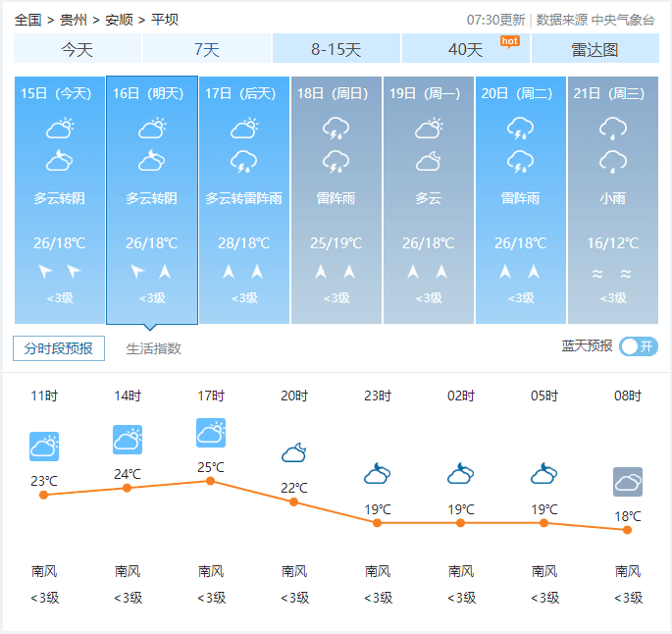The width and height of the screenshot is (672, 634).
Task: Switch to the 7天 forecast tab
Action: pos(207,48)
